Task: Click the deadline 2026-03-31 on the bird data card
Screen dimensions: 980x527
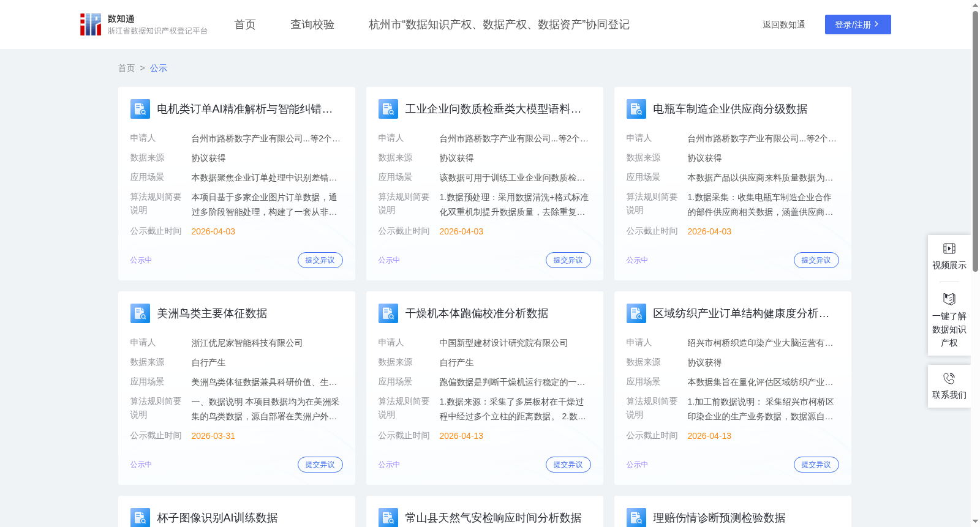Action: click(x=213, y=436)
